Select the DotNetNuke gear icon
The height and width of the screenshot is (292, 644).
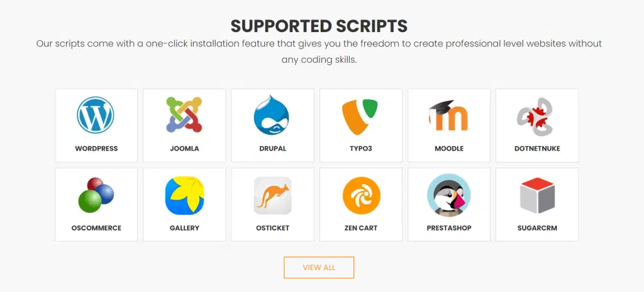pyautogui.click(x=536, y=117)
